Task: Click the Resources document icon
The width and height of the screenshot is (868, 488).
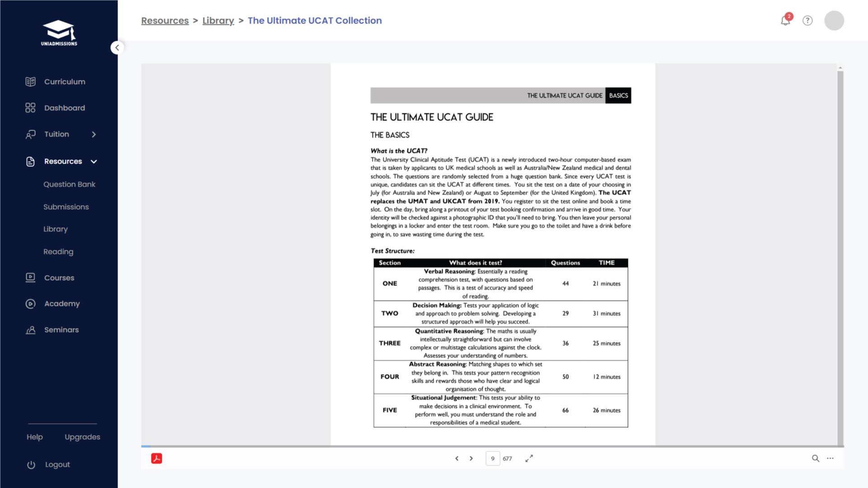Action: 30,161
